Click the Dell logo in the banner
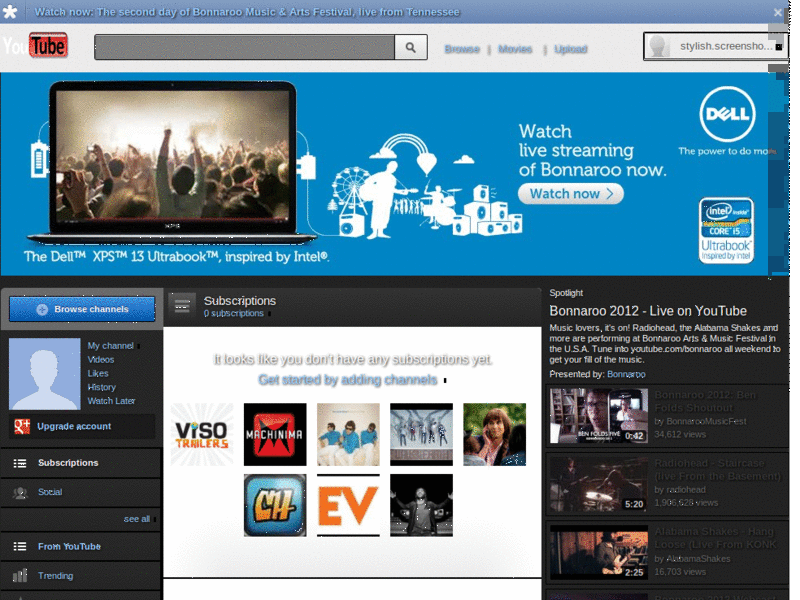 click(x=727, y=114)
